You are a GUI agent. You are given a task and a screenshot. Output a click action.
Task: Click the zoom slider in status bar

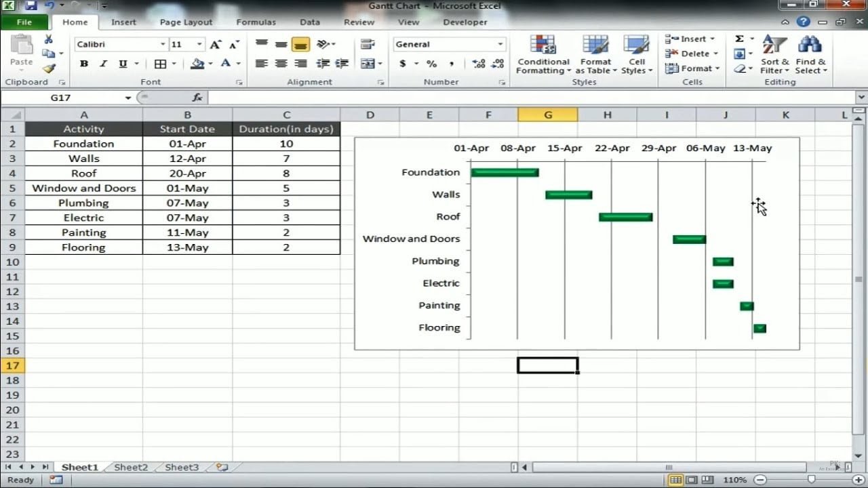pos(811,480)
